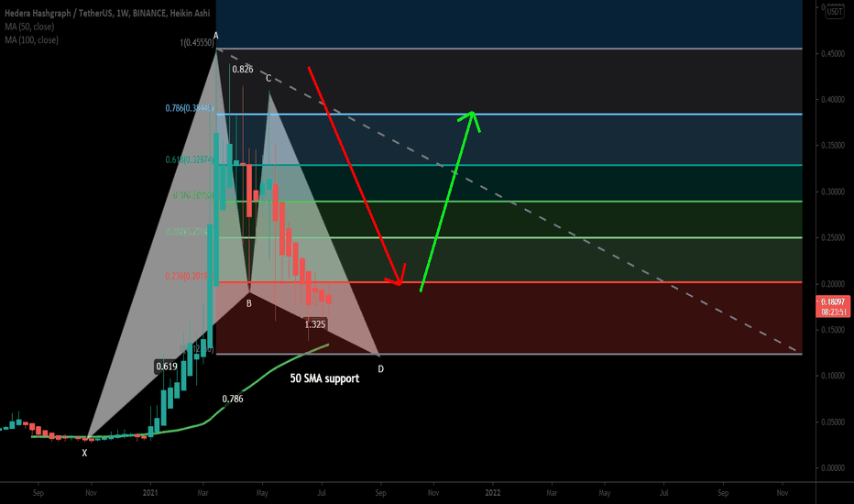
Task: Click the 2022 label on time axis
Action: pyautogui.click(x=492, y=493)
